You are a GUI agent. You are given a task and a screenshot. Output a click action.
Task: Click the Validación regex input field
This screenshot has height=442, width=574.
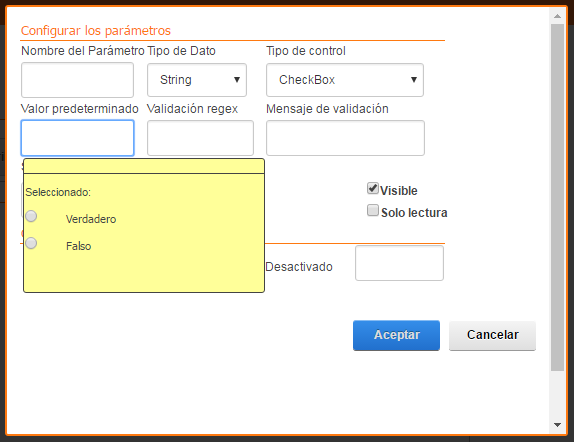point(200,138)
